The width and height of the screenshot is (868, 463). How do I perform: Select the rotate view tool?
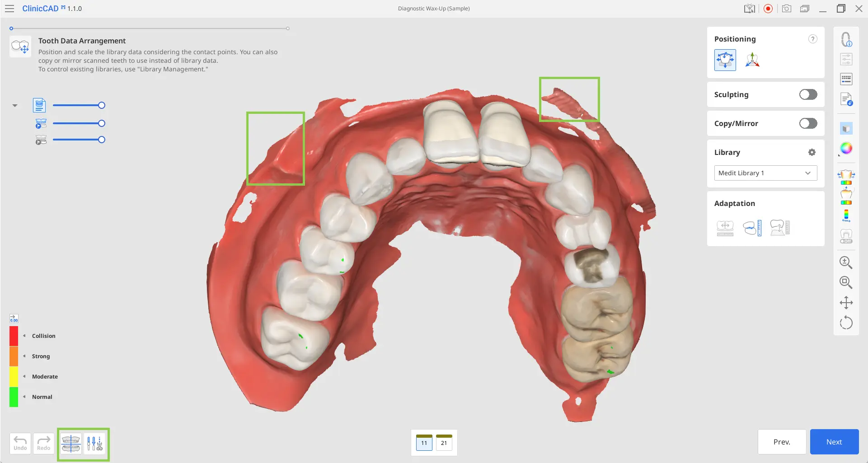846,323
